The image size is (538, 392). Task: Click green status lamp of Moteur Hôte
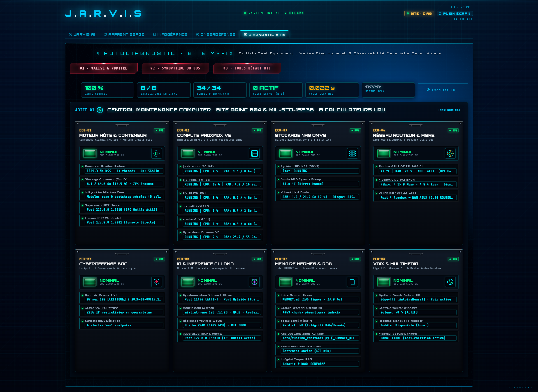pyautogui.click(x=90, y=153)
